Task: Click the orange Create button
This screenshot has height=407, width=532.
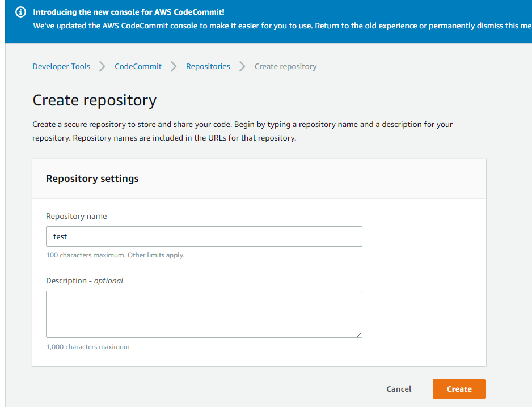Action: tap(459, 389)
